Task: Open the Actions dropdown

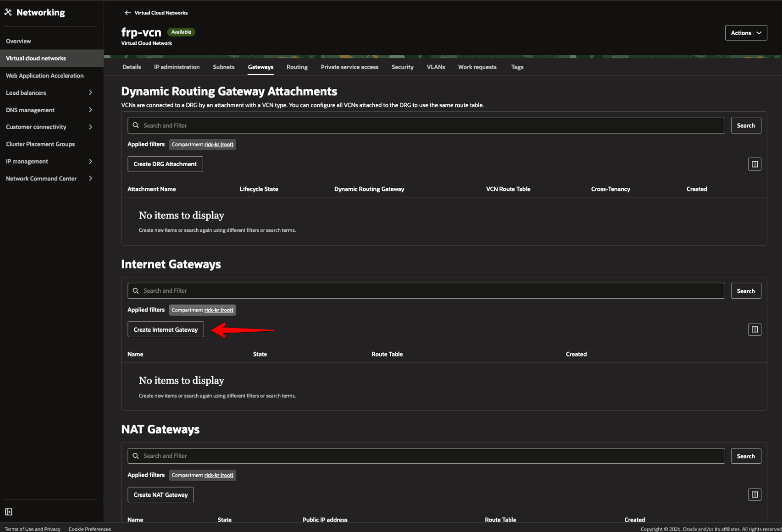Action: [x=745, y=33]
